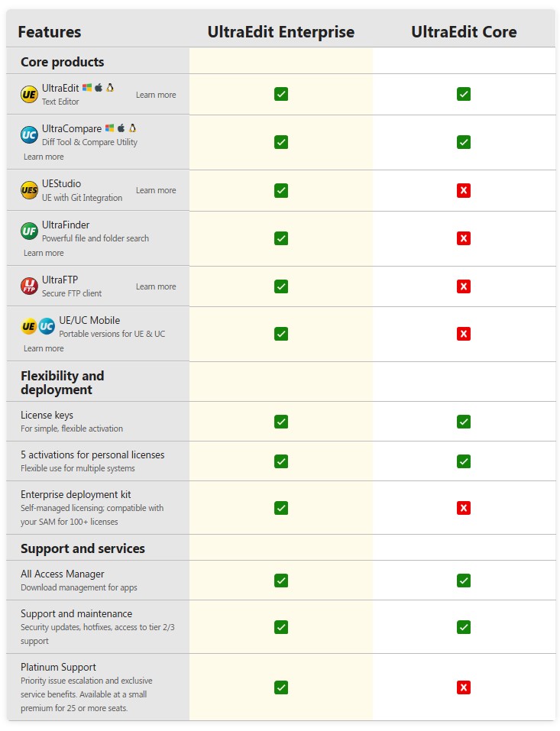Click the Learn more link under UE/UC Mobile
560x731 pixels.
point(44,348)
